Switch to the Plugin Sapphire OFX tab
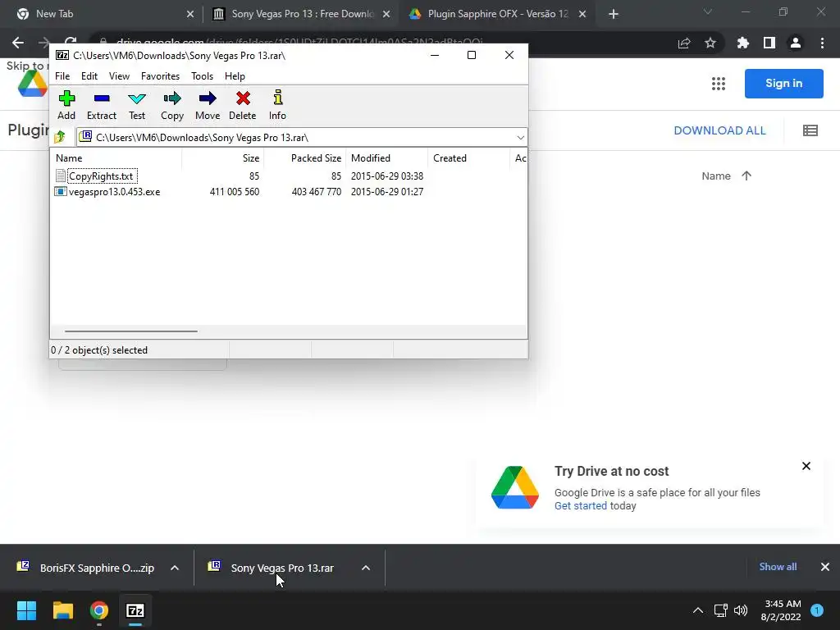Image resolution: width=840 pixels, height=630 pixels. click(497, 14)
